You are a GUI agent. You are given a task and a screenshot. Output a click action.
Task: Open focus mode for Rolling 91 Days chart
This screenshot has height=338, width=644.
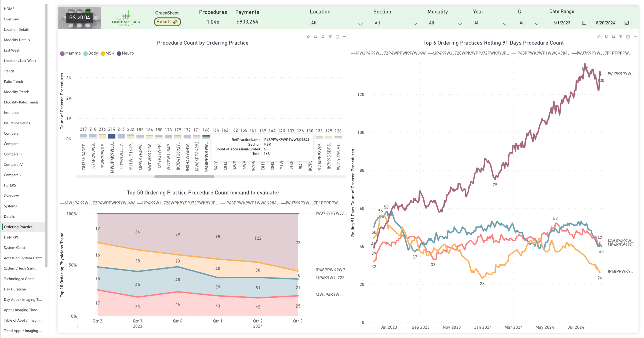click(x=628, y=37)
